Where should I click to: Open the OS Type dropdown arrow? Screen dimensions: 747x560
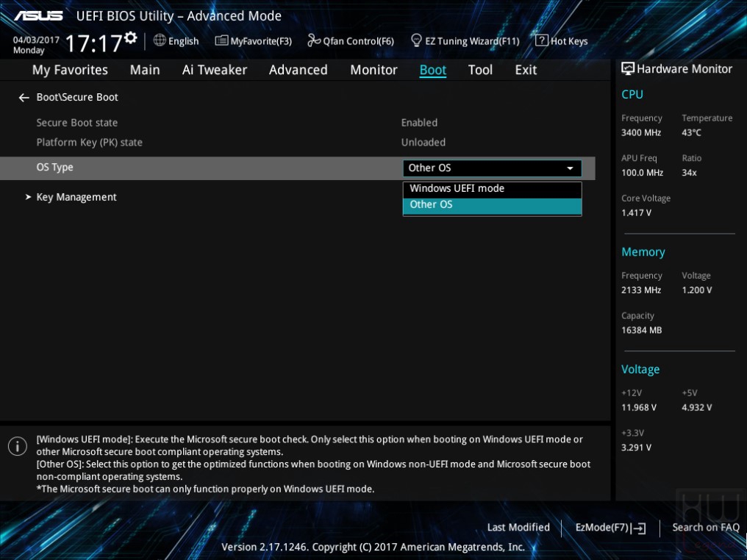[570, 168]
